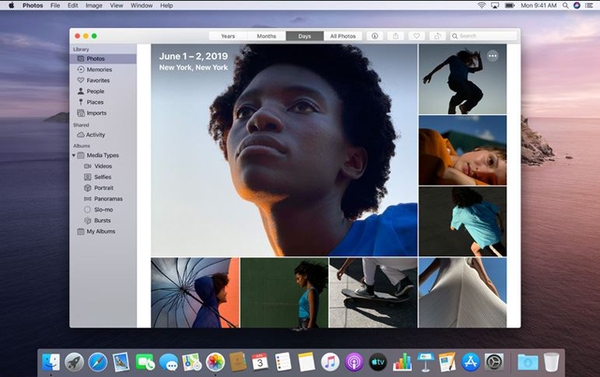Viewport: 600px width, 377px height.
Task: Switch to the Years view
Action: coord(228,36)
